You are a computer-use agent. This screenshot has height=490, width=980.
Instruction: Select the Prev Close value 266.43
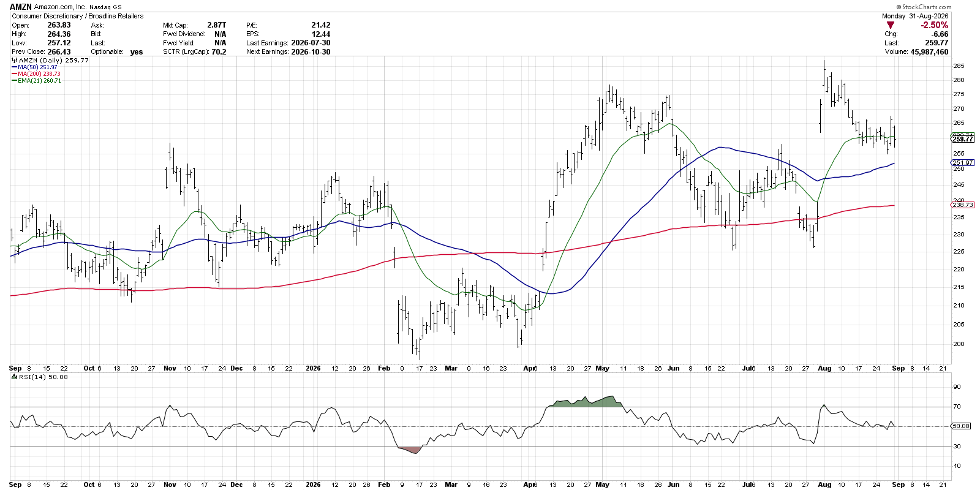click(59, 52)
